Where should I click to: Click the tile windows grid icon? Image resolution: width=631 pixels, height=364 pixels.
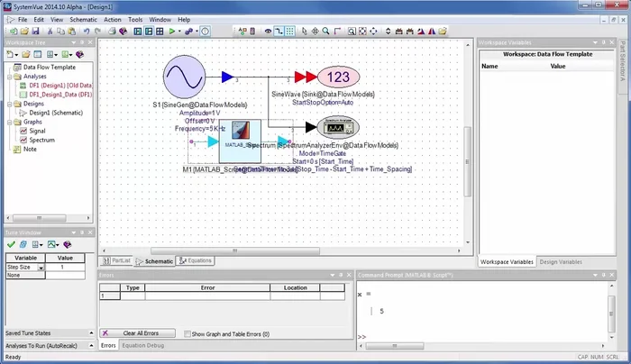[160, 32]
